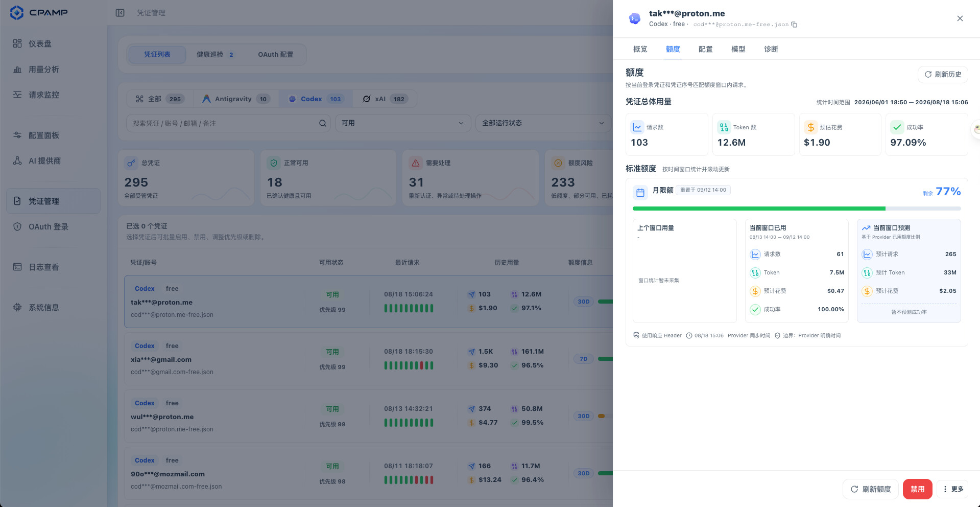Switch to the 概览 drawer tab
This screenshot has width=980, height=507.
click(x=640, y=49)
